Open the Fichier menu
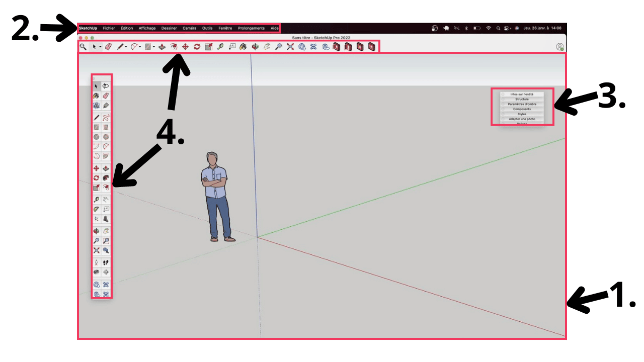644x362 pixels. 109,28
